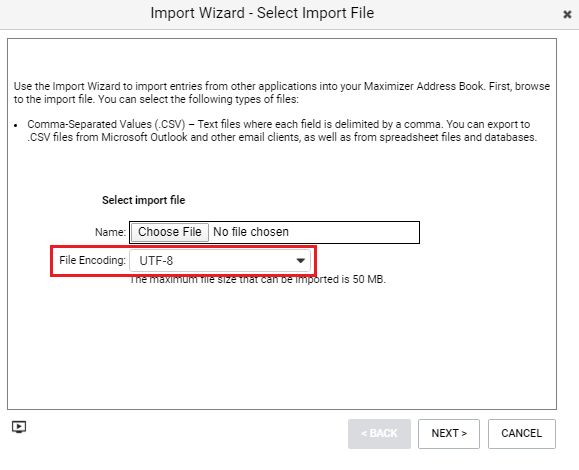The height and width of the screenshot is (470, 579).
Task: Click the bullet point marker
Action: [16, 126]
